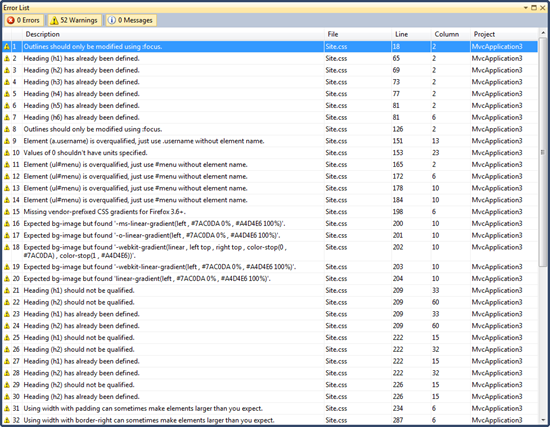This screenshot has width=550, height=427.
Task: Click warning icon of row 4
Action: pyautogui.click(x=7, y=82)
